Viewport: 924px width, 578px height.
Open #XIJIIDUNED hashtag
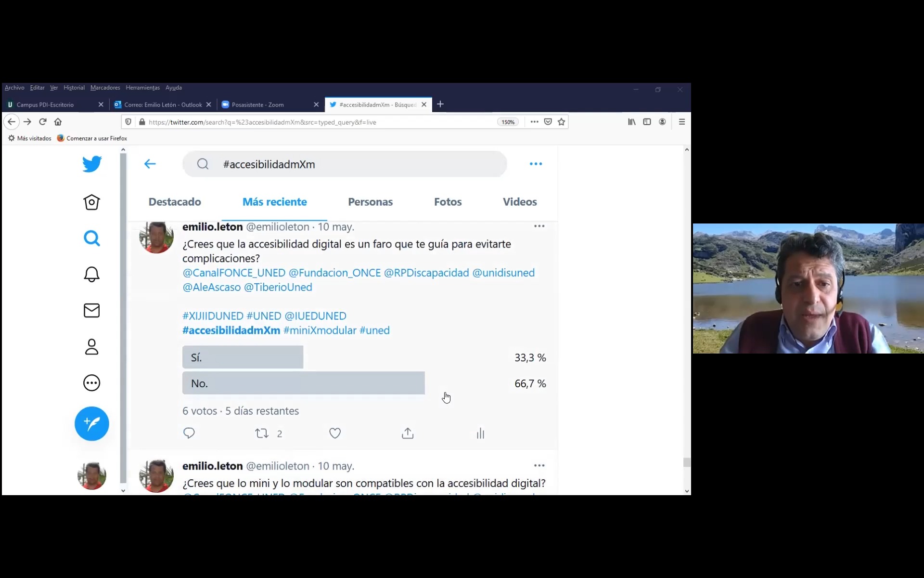pyautogui.click(x=213, y=316)
